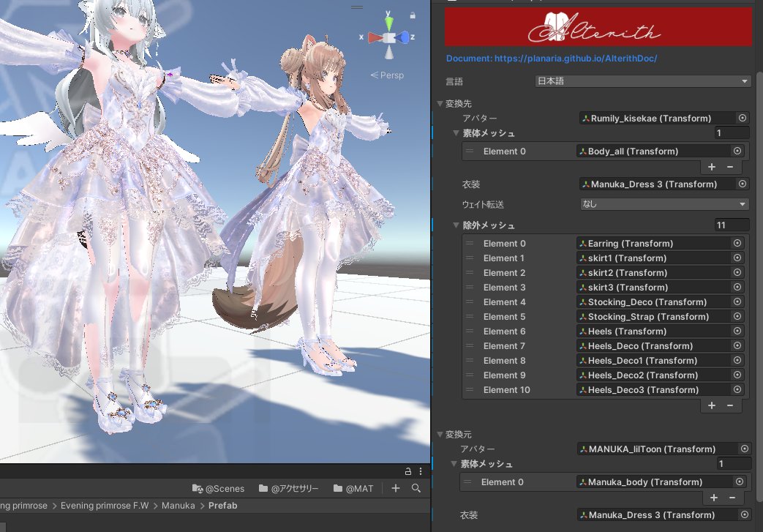Collapse the 素体メッシュ foldout under 変換先
763x532 pixels.
[x=456, y=133]
